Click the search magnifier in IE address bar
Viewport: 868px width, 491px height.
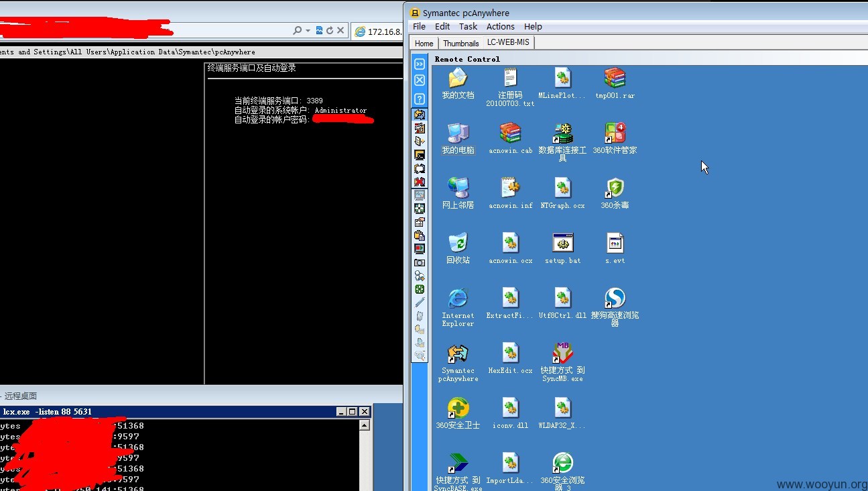pyautogui.click(x=298, y=31)
